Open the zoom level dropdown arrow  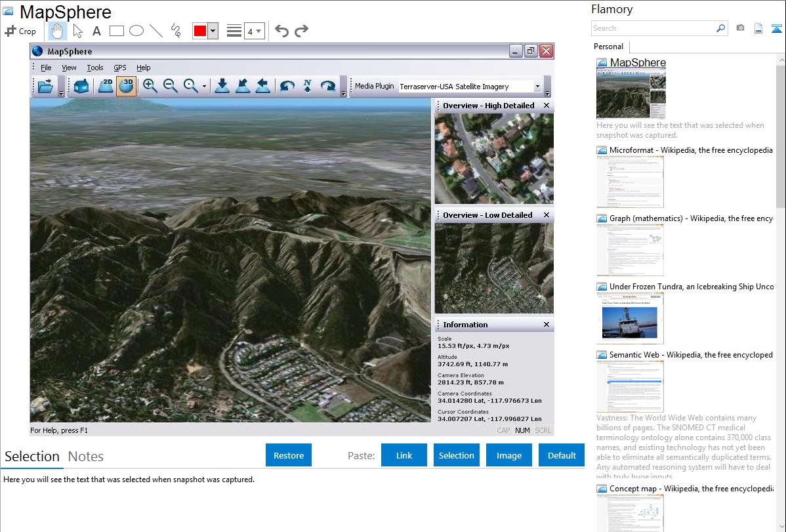(x=204, y=86)
